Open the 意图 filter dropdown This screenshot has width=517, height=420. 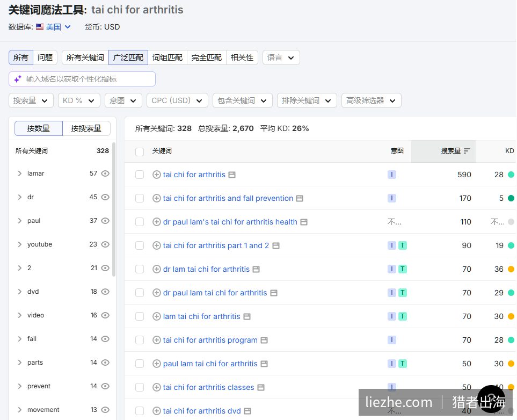pyautogui.click(x=123, y=100)
